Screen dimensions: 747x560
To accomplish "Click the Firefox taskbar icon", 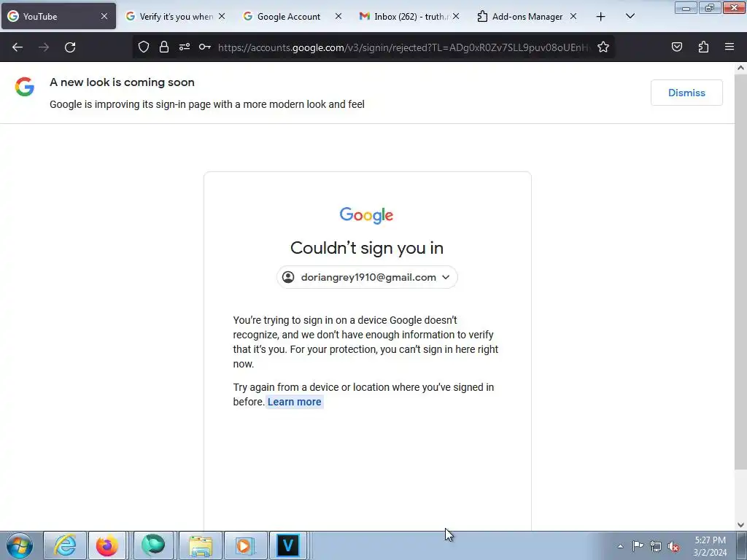I will coord(107,545).
